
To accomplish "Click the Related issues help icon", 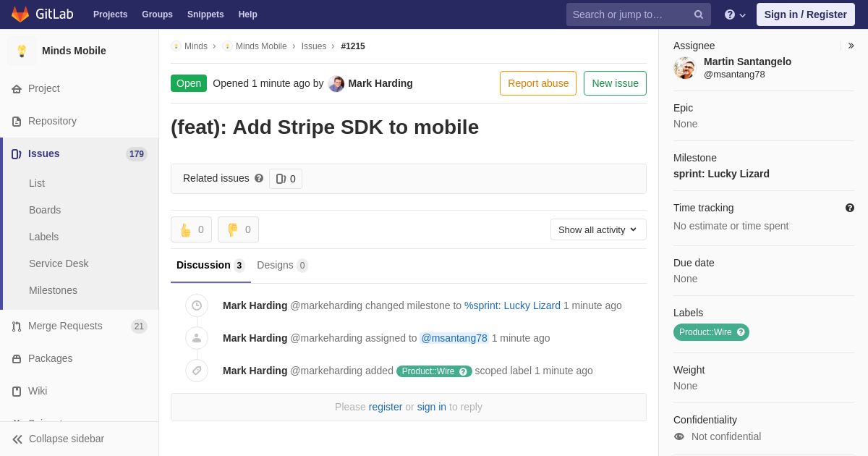I will click(259, 178).
